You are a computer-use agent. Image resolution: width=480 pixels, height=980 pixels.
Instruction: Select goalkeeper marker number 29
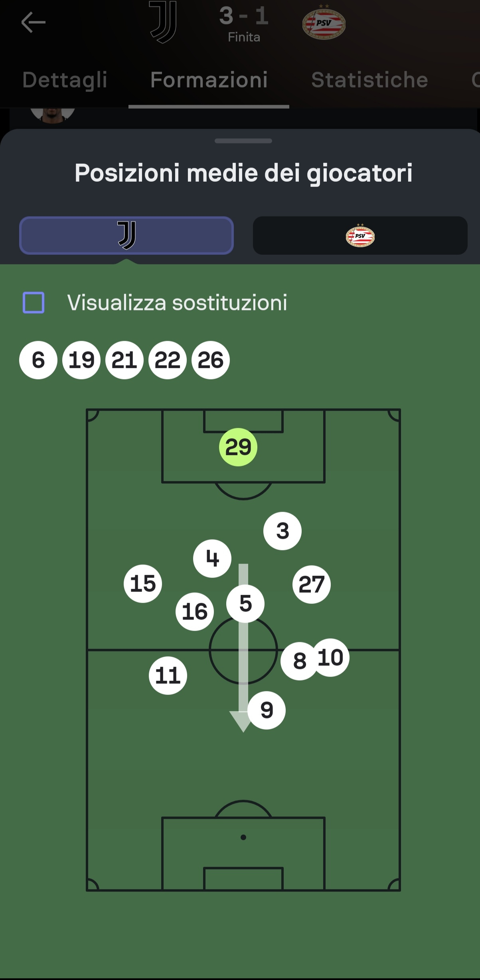238,447
